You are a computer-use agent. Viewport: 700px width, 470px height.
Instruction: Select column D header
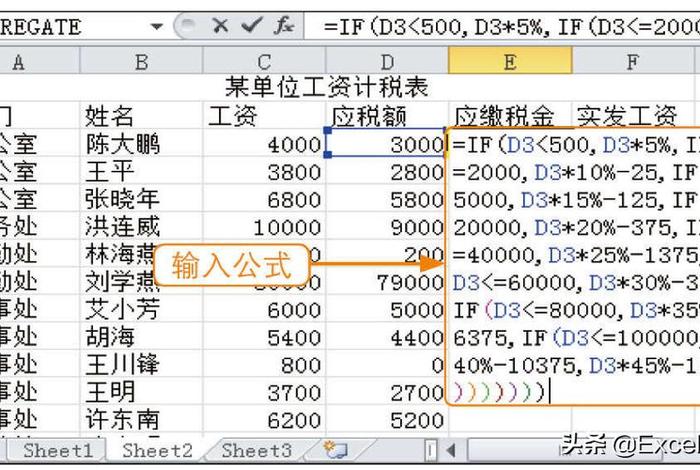387,62
